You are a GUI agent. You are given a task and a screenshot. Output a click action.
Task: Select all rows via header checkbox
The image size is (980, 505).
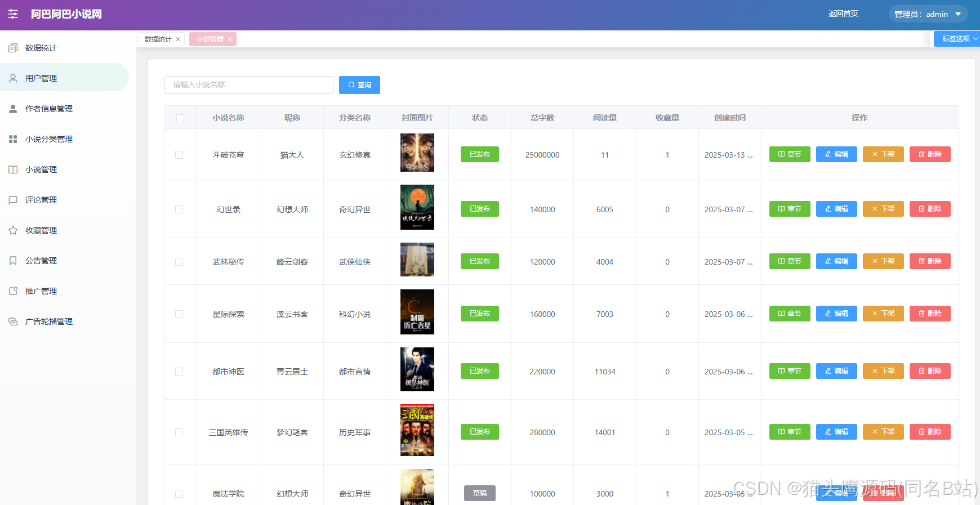point(180,118)
